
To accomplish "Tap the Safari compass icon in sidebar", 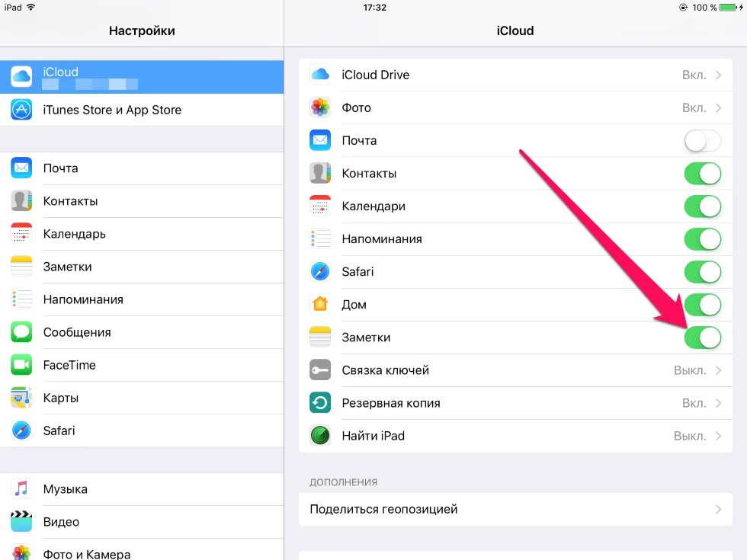I will coord(21,430).
